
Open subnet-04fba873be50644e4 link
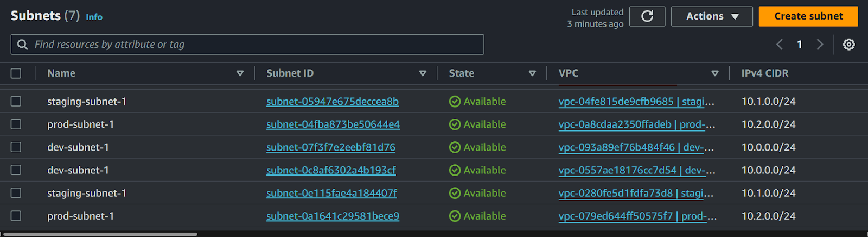click(x=333, y=124)
